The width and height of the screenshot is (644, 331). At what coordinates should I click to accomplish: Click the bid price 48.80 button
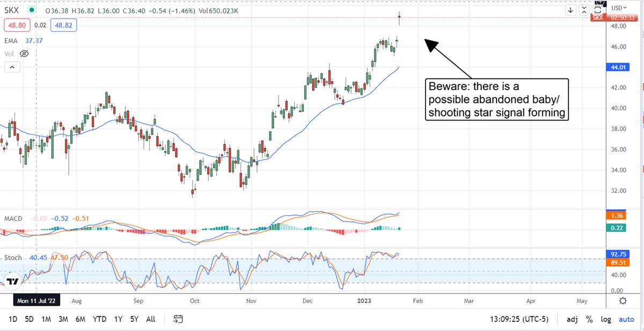coord(17,25)
